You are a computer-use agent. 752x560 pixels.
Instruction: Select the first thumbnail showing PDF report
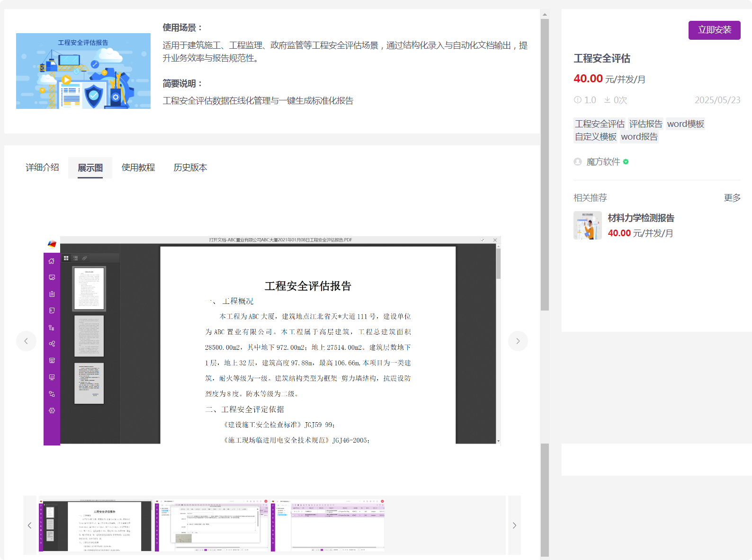point(95,525)
